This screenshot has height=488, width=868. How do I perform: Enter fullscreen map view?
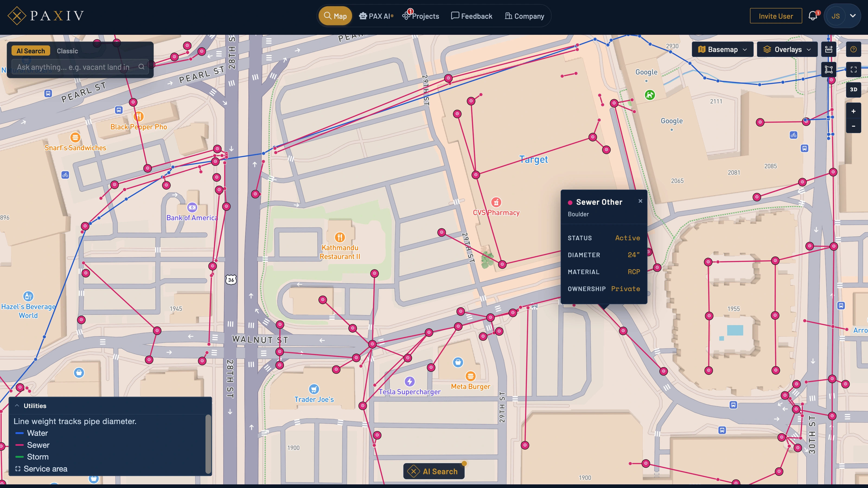(x=854, y=70)
